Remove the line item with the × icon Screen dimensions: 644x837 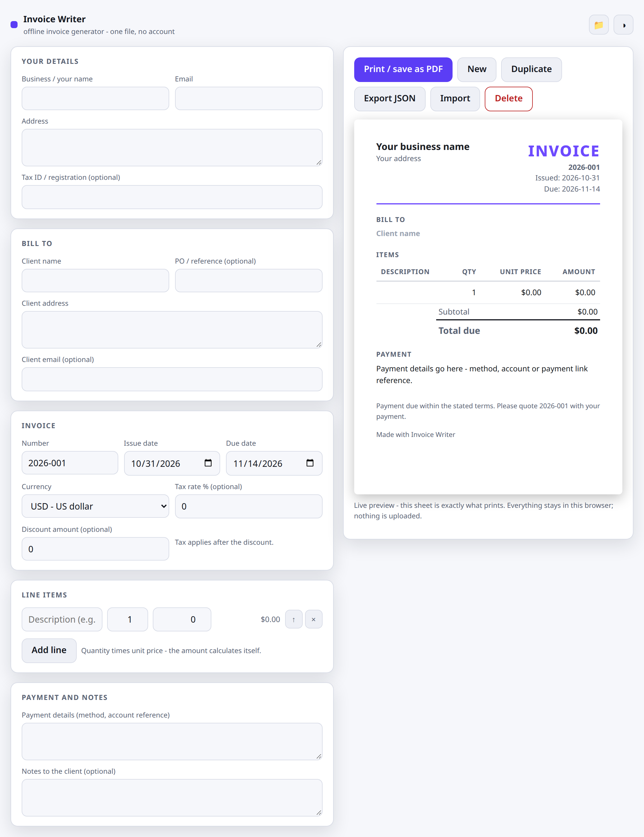coord(314,619)
